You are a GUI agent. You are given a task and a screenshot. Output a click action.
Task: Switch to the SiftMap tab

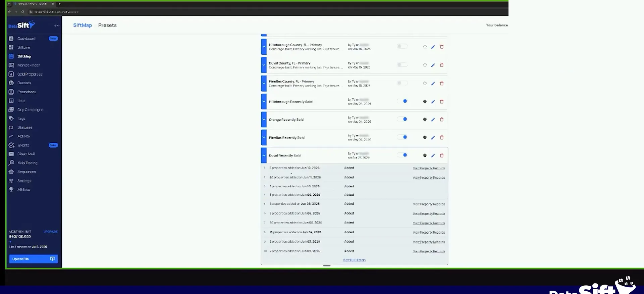[83, 25]
